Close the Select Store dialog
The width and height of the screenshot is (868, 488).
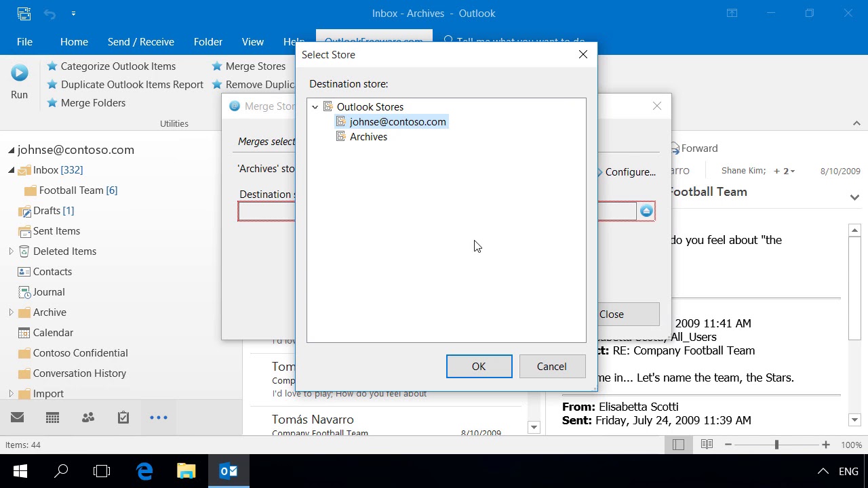[583, 55]
